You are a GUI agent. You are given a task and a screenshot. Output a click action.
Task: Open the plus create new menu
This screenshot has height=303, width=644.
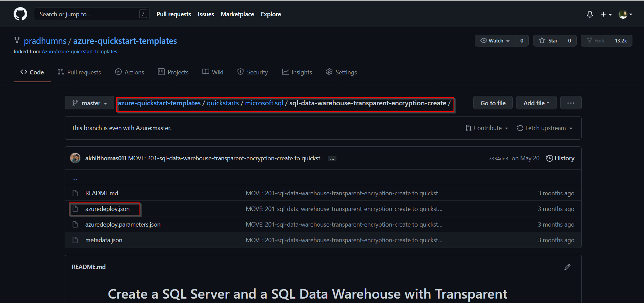606,14
